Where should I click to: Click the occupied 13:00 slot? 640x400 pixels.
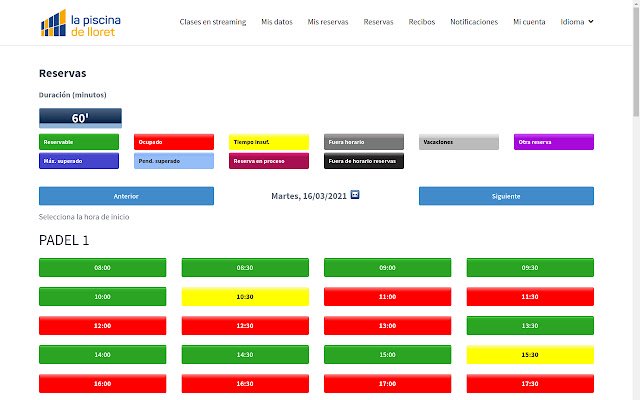(x=387, y=326)
